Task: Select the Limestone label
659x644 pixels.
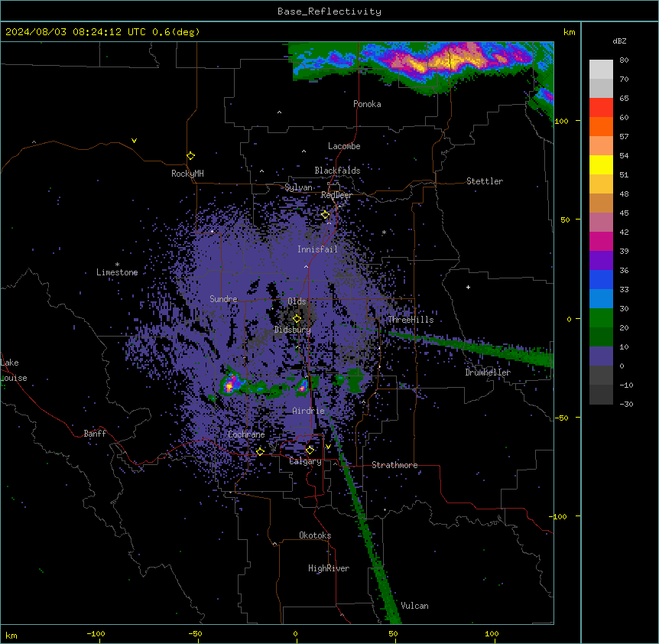Action: coord(117,272)
